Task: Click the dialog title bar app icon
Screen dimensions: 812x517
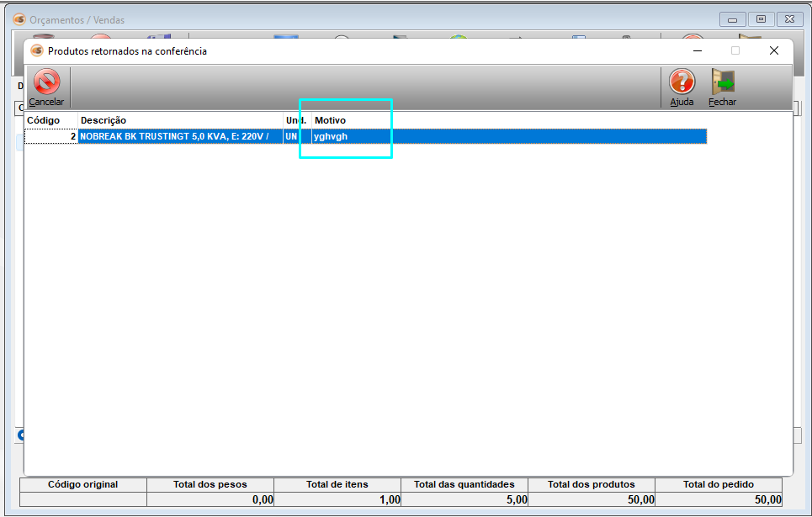Action: click(36, 50)
